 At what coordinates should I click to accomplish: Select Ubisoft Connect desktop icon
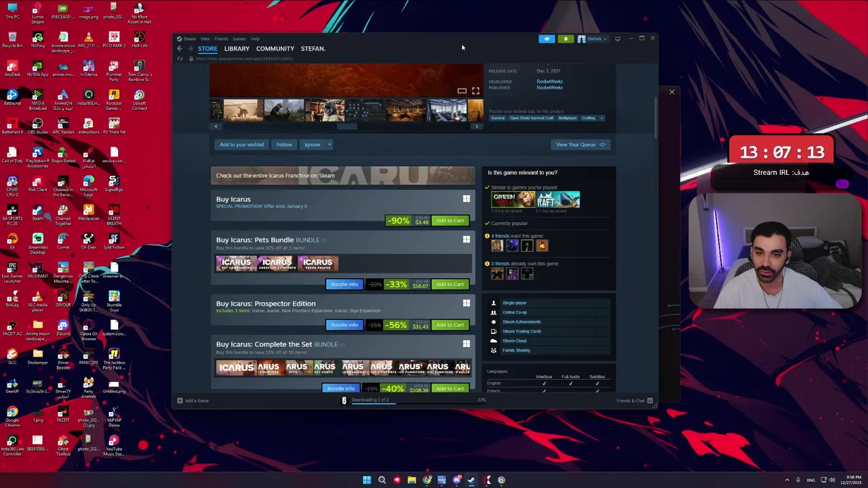coord(139,100)
